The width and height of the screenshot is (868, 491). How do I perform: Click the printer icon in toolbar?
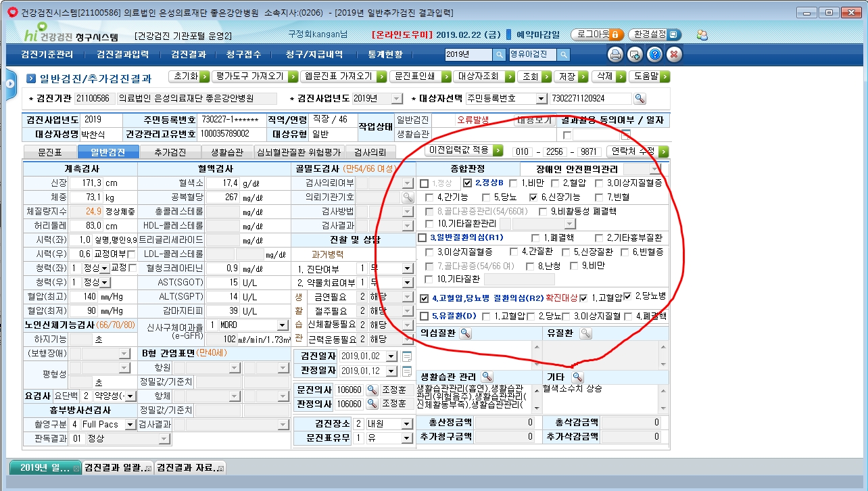pos(615,55)
